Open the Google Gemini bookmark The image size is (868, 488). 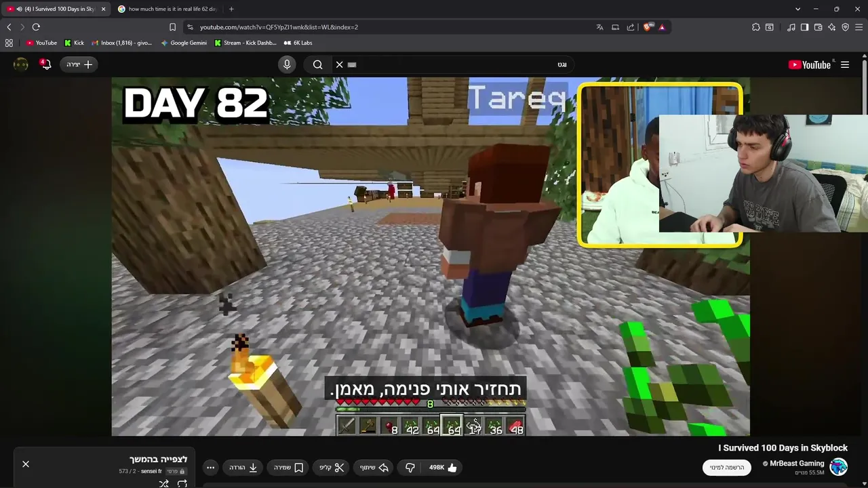(x=184, y=43)
